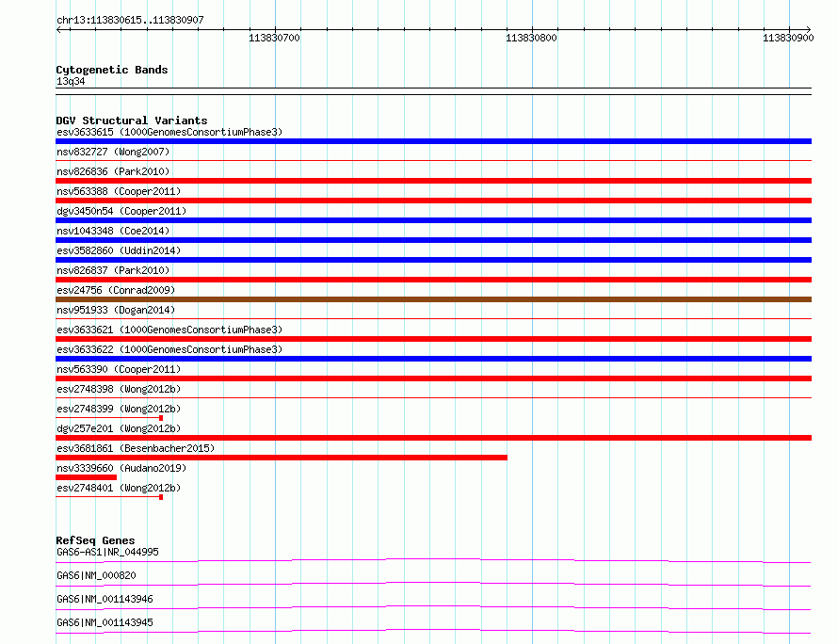Click the ruler's right arrow end
Screen dimensions: 838x644
pyautogui.click(x=808, y=29)
